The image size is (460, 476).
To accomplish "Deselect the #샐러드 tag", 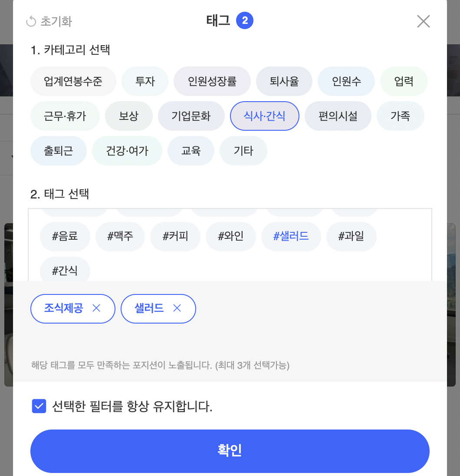I will pos(291,236).
